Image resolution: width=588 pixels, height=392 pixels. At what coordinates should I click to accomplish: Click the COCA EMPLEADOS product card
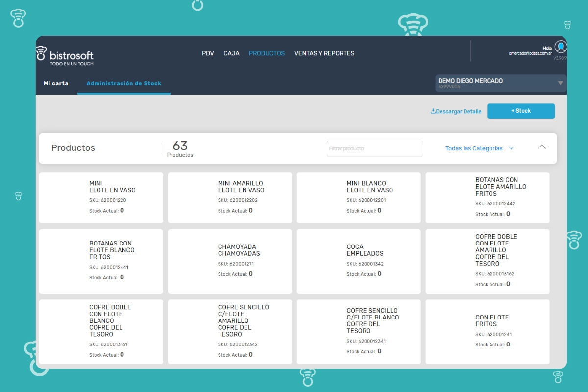tap(359, 261)
